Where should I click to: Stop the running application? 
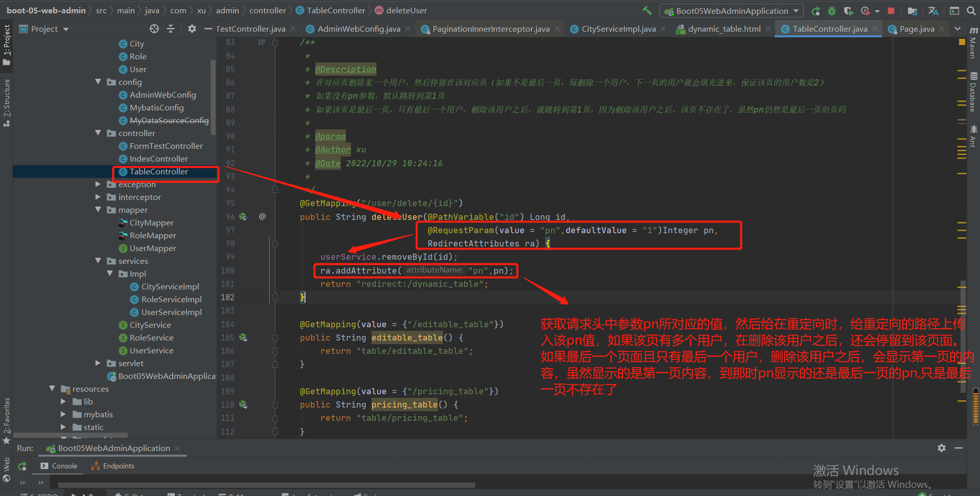[x=891, y=11]
